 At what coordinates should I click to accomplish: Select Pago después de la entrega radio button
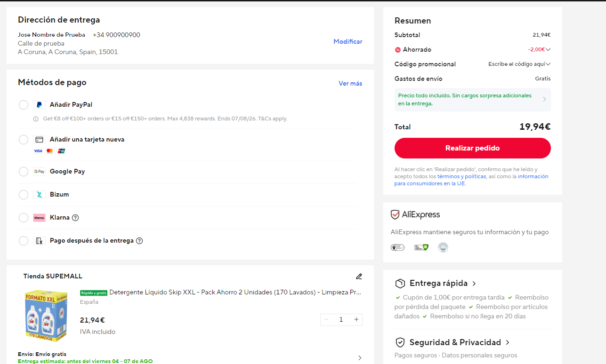24,241
